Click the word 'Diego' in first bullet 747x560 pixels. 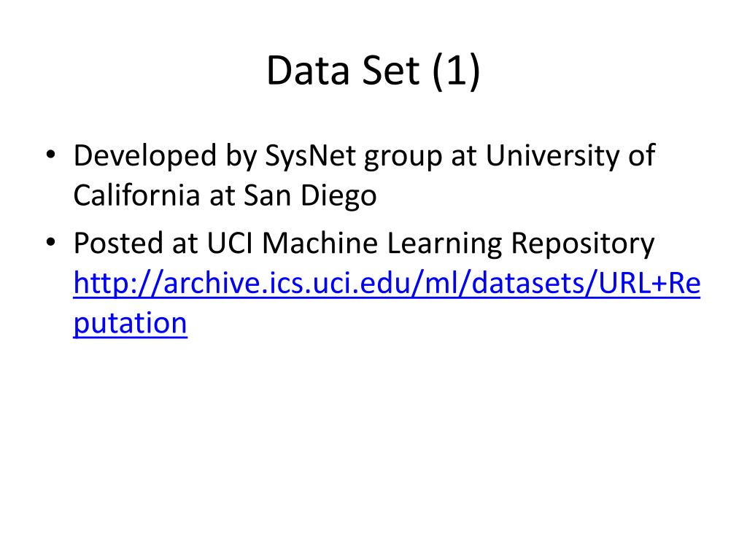338,195
